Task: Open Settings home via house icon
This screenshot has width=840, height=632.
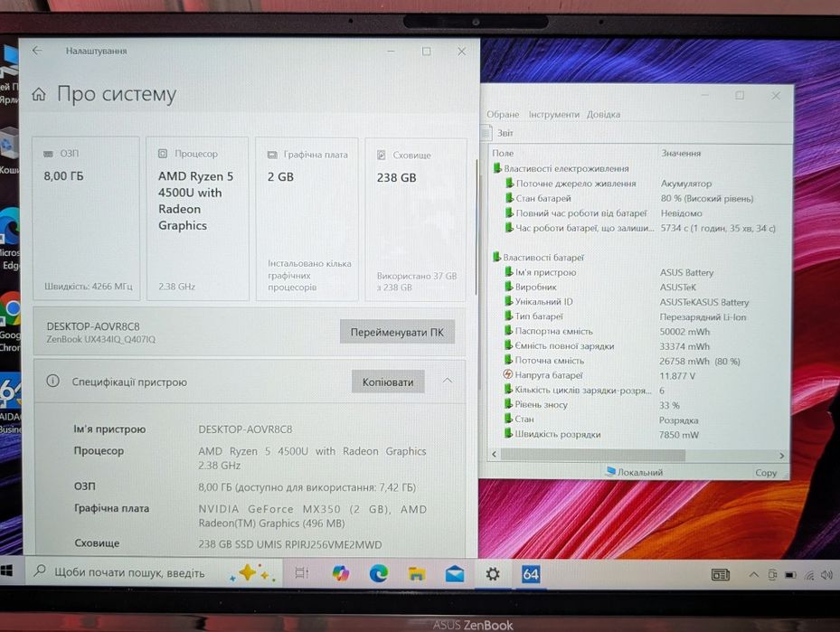Action: (39, 95)
